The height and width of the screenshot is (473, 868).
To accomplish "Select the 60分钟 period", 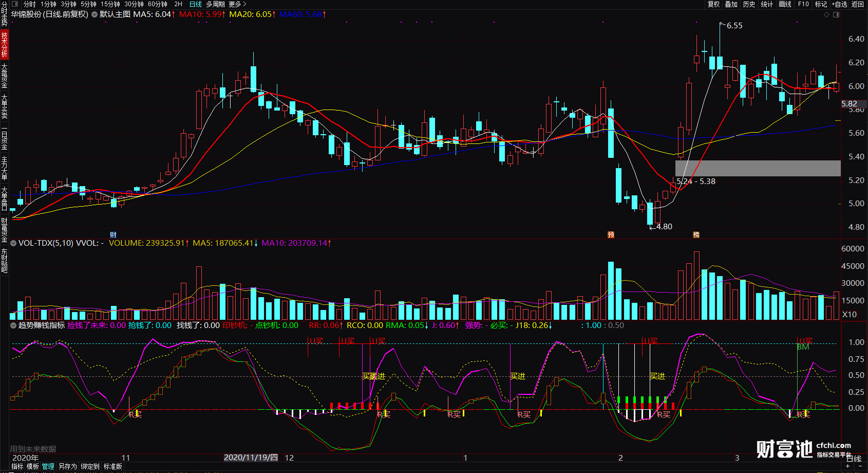I will click(x=158, y=4).
